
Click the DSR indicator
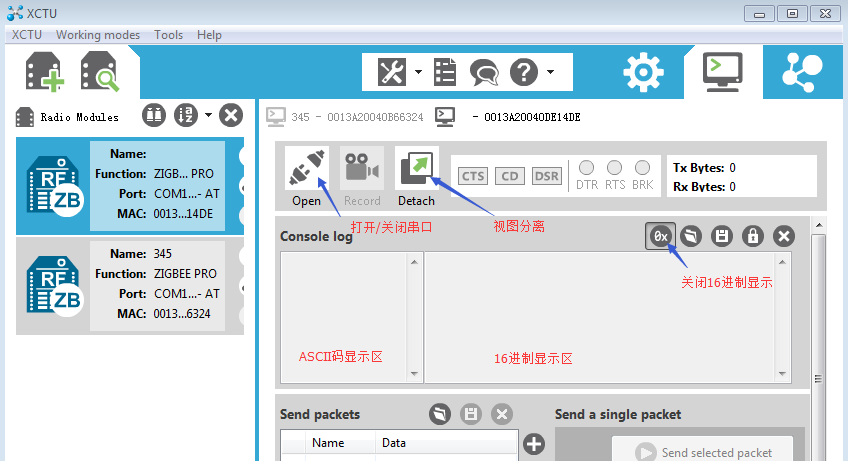[547, 176]
